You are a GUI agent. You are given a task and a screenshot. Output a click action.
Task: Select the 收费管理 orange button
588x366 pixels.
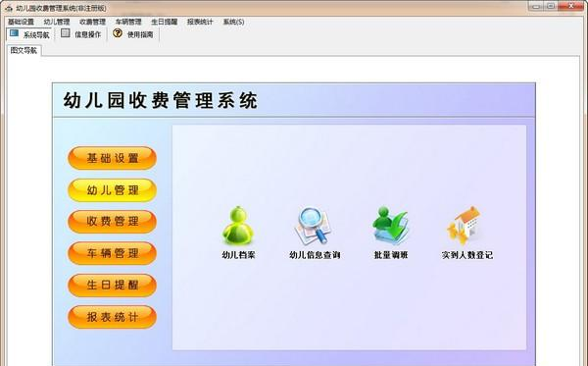[112, 222]
